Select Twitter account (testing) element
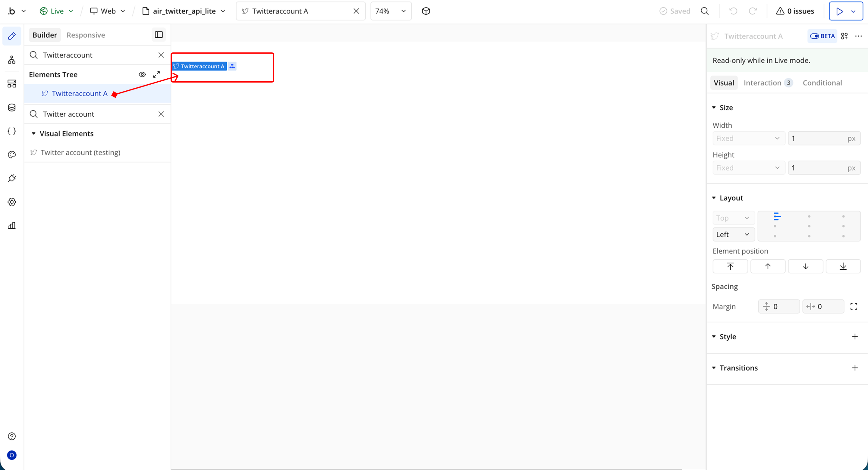Viewport: 868px width, 470px height. point(80,153)
